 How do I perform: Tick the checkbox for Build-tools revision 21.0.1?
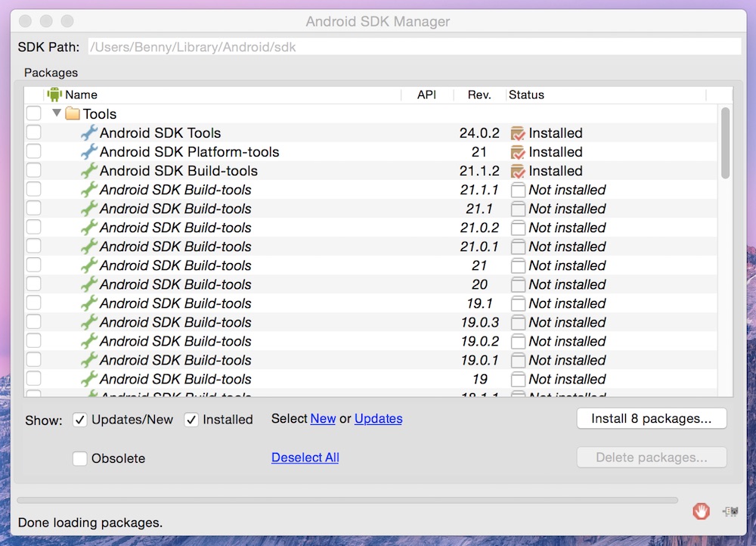(34, 246)
